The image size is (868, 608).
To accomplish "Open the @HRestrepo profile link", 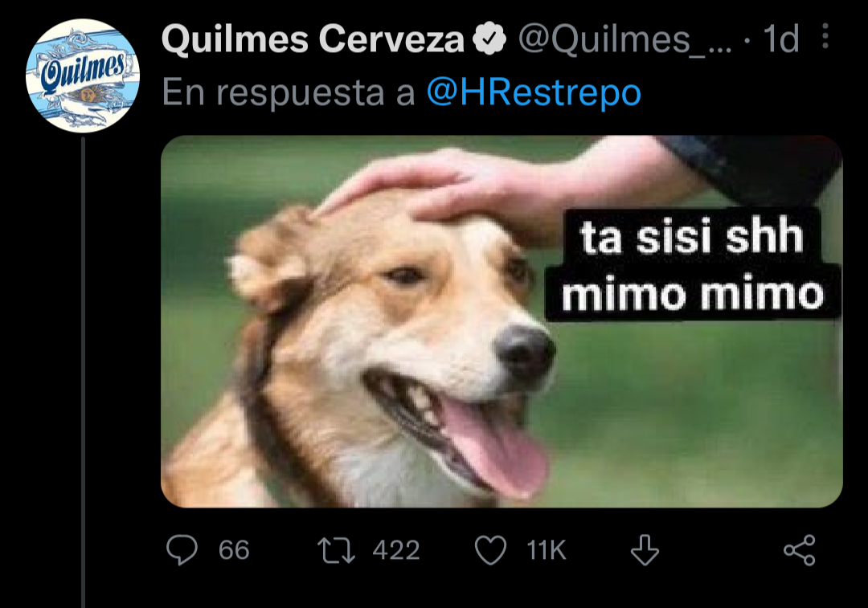I will [534, 92].
